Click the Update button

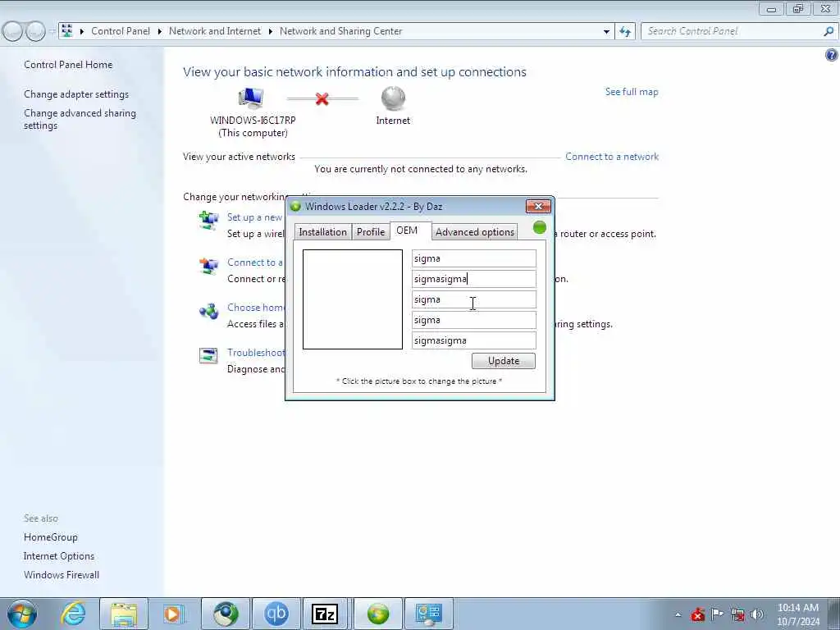point(504,361)
